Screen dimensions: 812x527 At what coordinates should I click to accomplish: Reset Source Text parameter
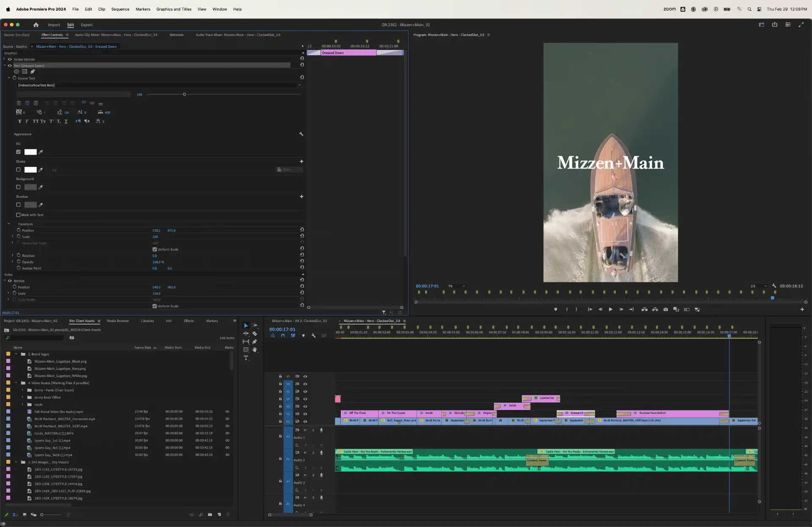pos(302,77)
